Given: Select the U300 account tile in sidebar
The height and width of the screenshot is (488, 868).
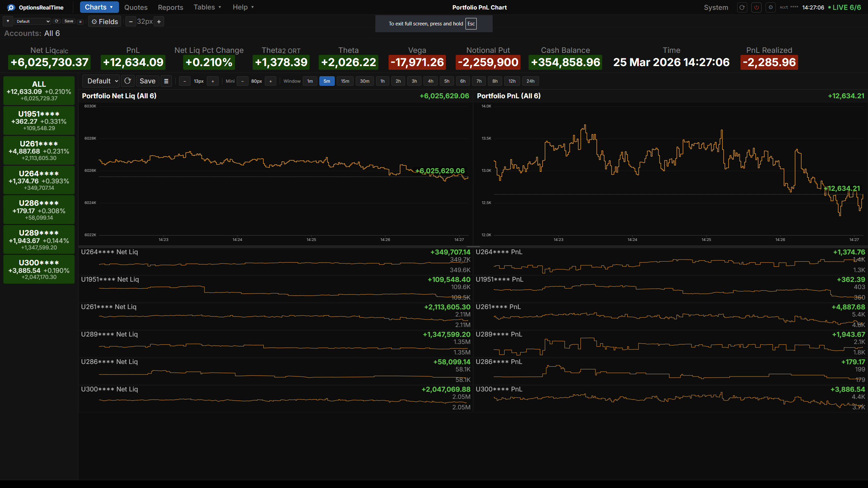Looking at the screenshot, I should click(39, 269).
